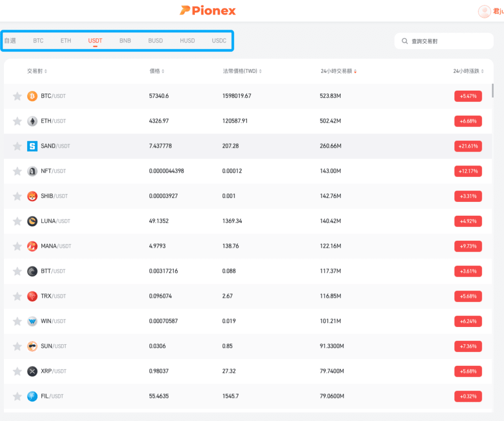
Task: Click the XRP coin icon
Action: pyautogui.click(x=32, y=371)
